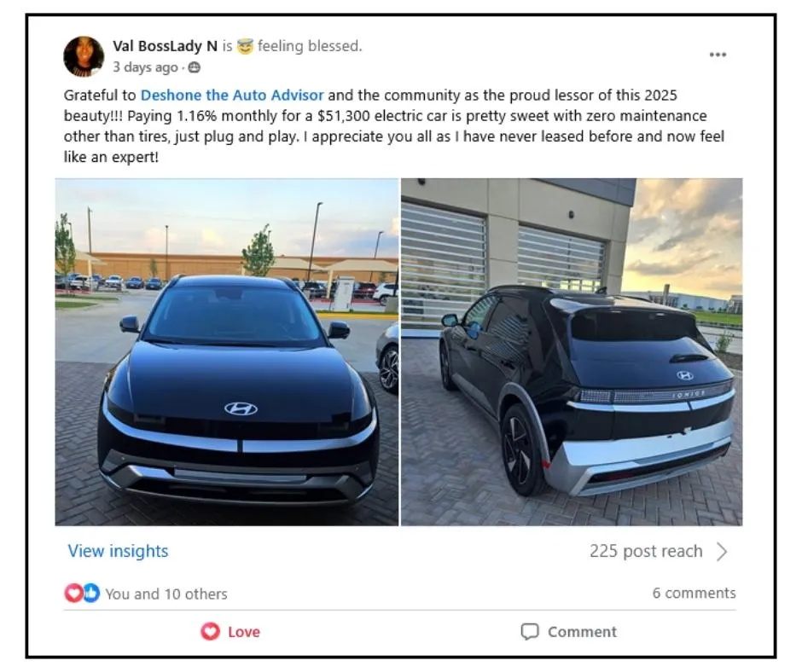The width and height of the screenshot is (802, 672).
Task: Click the 225 post reach text
Action: tap(646, 551)
